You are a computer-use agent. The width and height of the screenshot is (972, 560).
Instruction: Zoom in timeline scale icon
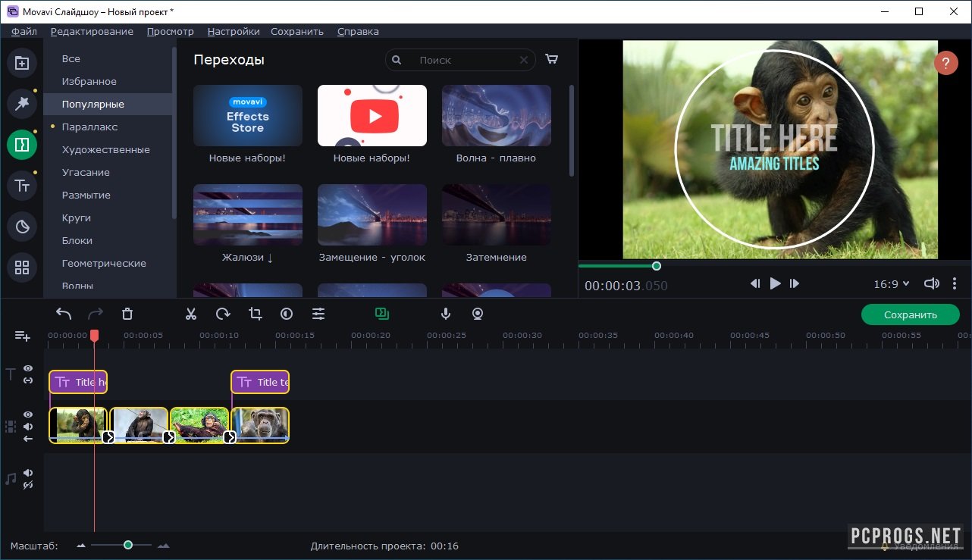pos(163,546)
